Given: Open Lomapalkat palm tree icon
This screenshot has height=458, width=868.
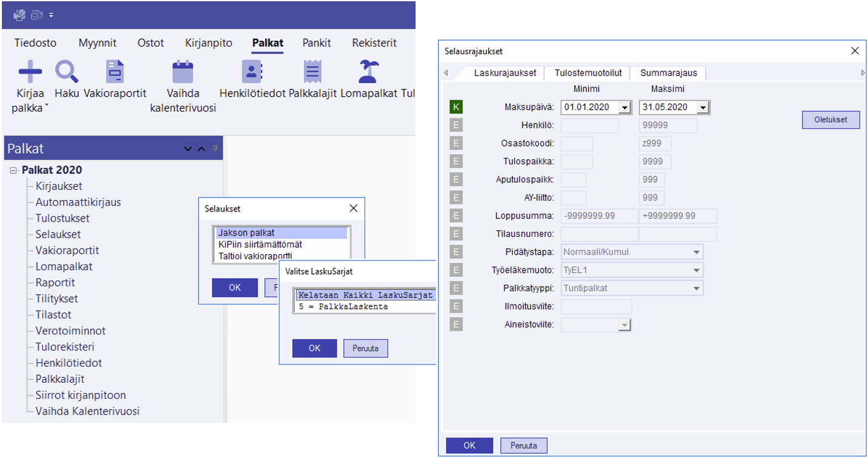Looking at the screenshot, I should [369, 72].
